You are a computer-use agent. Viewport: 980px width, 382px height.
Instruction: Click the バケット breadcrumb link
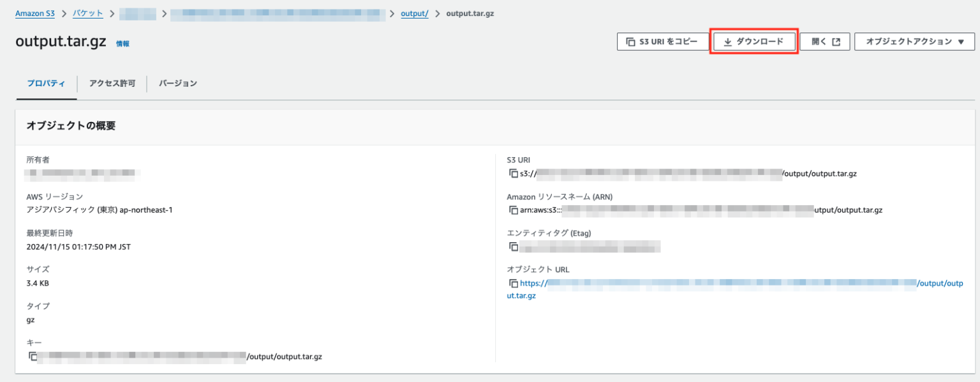(87, 13)
